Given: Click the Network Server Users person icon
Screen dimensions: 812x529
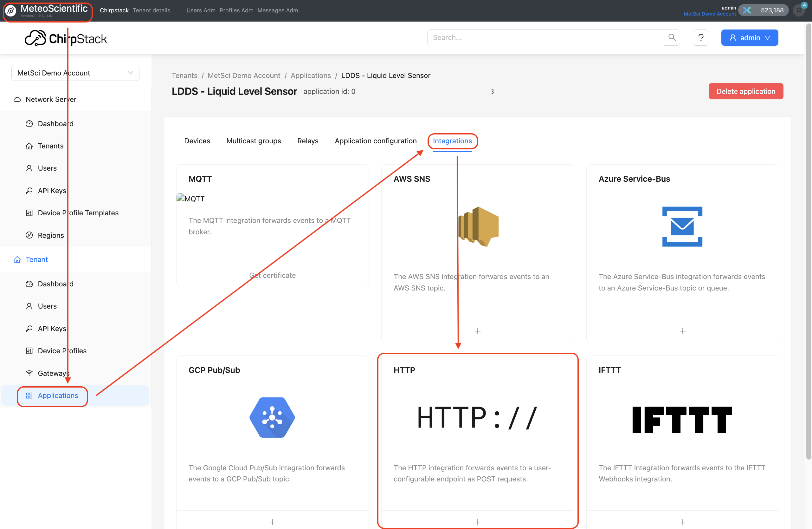Looking at the screenshot, I should click(x=29, y=168).
